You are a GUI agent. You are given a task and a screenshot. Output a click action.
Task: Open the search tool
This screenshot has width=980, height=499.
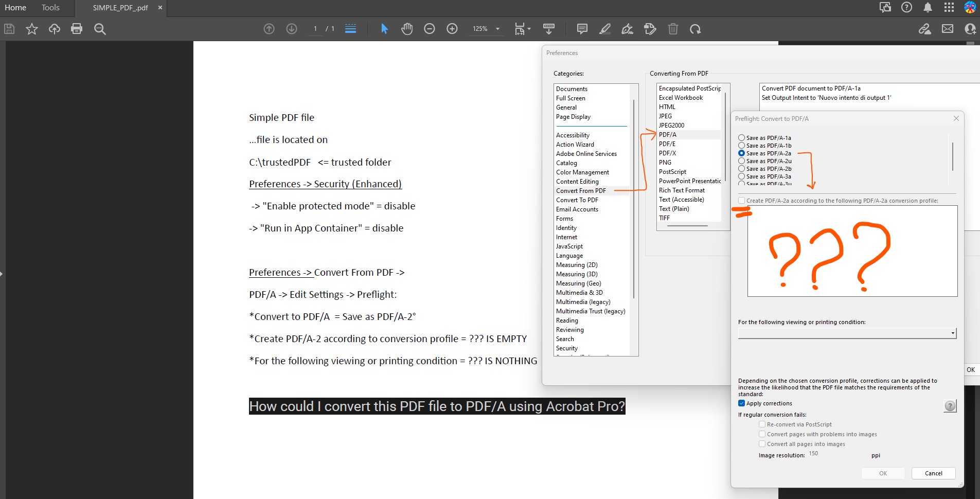100,29
